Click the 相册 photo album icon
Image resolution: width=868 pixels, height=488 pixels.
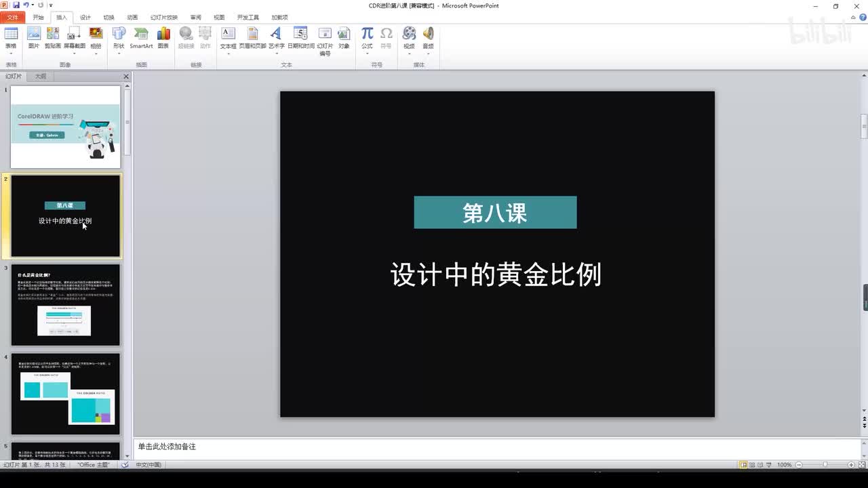coord(96,35)
